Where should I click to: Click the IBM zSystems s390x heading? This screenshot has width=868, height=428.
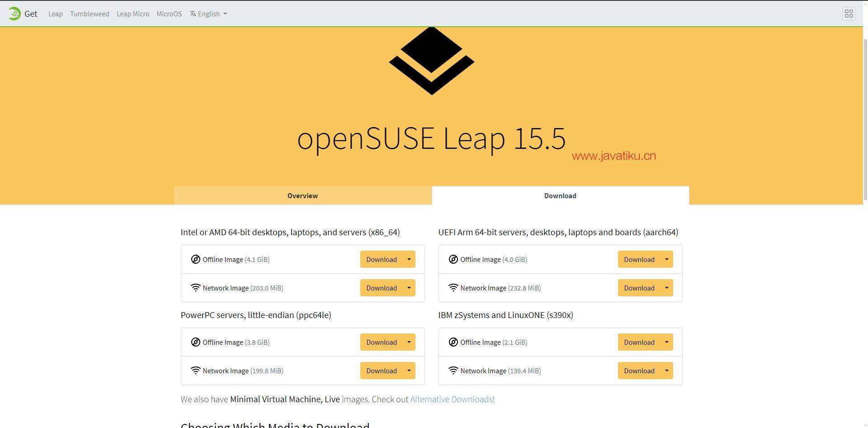tap(506, 315)
